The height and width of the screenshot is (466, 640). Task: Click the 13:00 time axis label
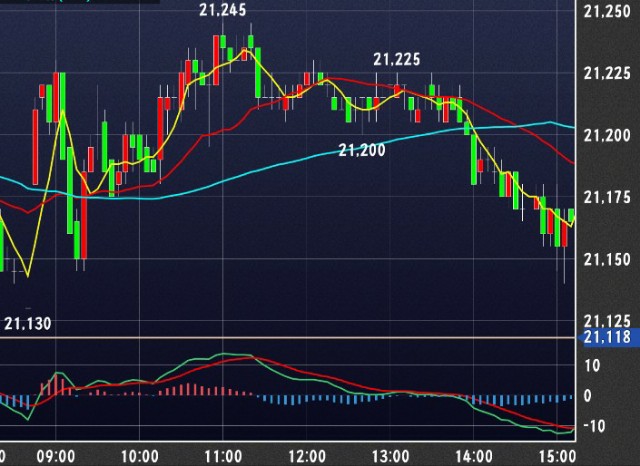pyautogui.click(x=390, y=456)
